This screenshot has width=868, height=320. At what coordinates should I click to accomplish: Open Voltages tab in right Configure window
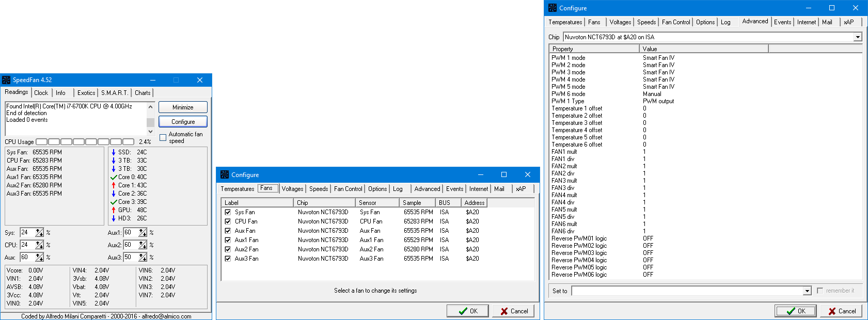coord(620,22)
